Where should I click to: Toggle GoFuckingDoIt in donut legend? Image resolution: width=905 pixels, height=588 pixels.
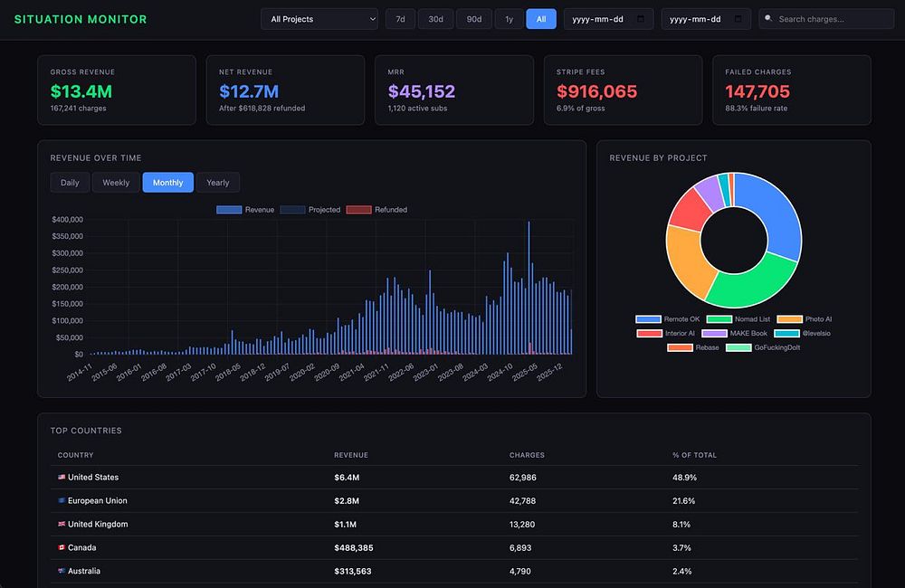[763, 348]
